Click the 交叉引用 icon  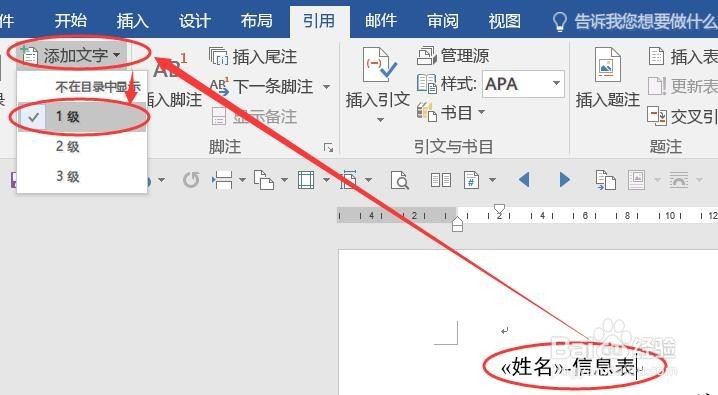click(657, 116)
